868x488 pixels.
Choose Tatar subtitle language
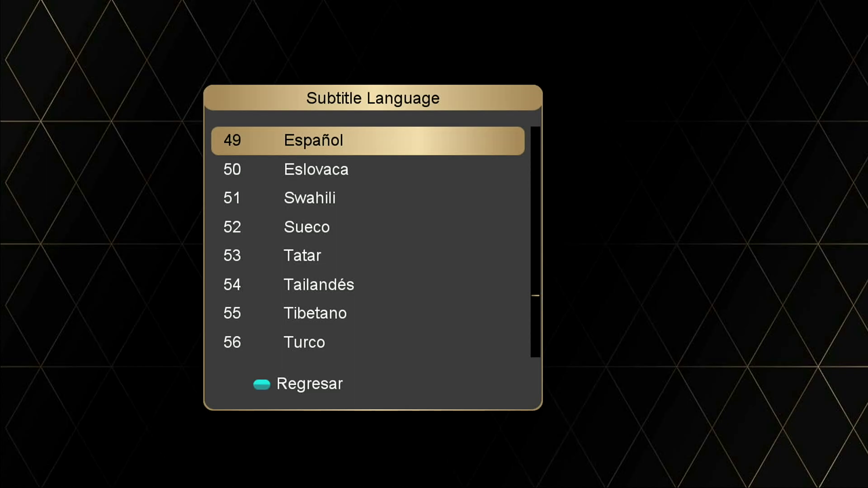point(302,256)
